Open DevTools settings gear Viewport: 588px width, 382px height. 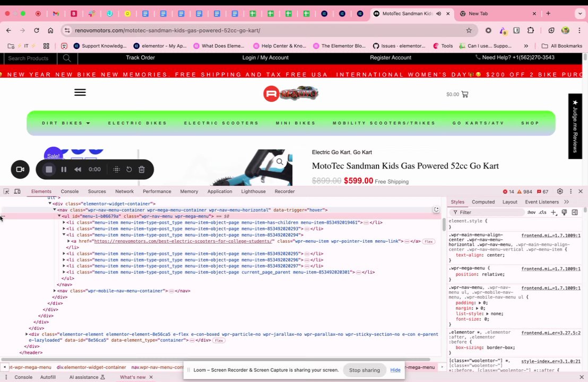(560, 191)
